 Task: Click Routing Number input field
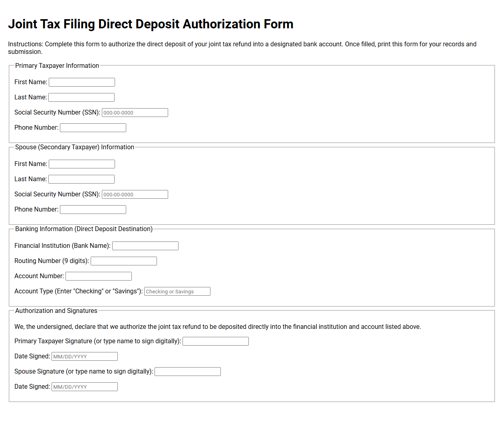point(124,261)
